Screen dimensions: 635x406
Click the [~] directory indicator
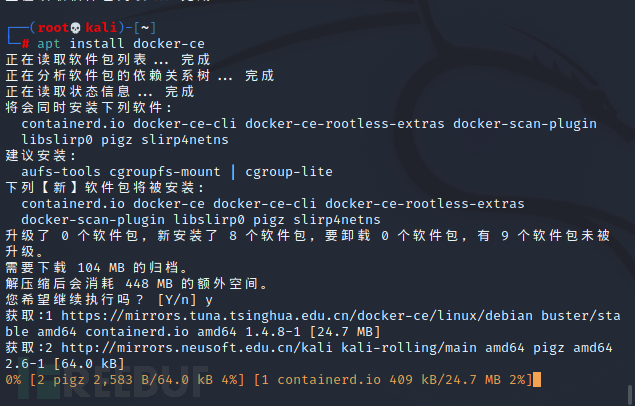145,28
